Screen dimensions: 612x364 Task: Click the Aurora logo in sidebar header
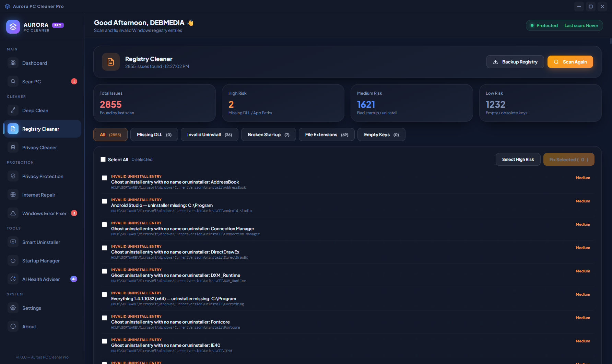tap(13, 27)
